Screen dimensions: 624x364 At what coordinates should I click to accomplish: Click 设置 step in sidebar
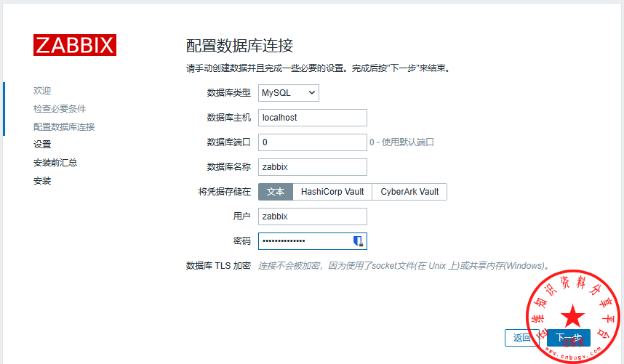[42, 145]
